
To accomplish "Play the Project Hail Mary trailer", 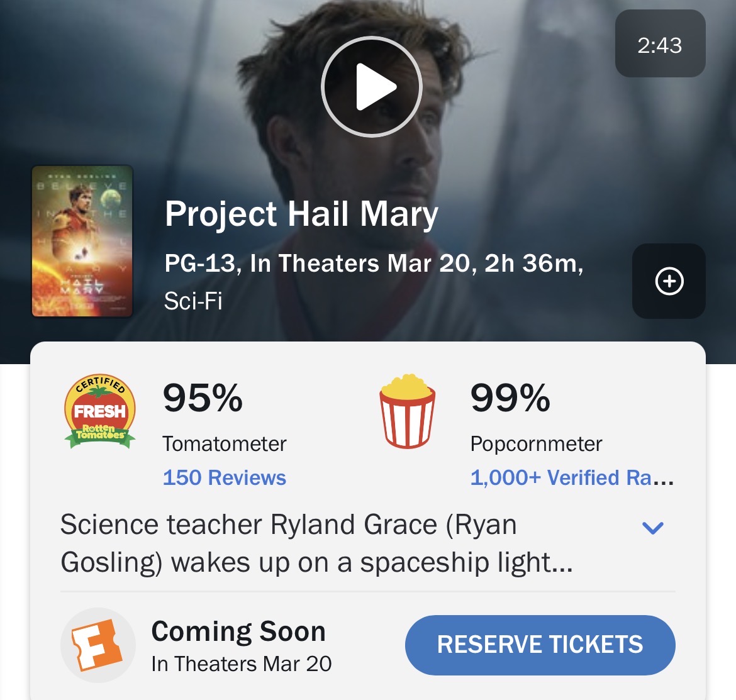I will click(371, 87).
